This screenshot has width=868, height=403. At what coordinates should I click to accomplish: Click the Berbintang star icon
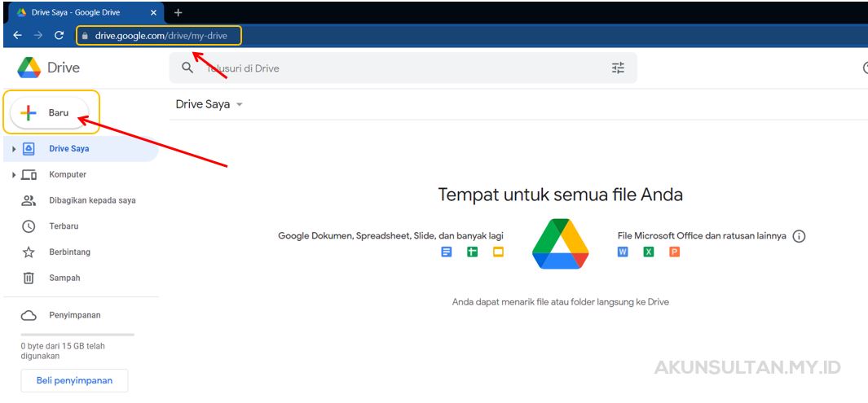tap(29, 252)
